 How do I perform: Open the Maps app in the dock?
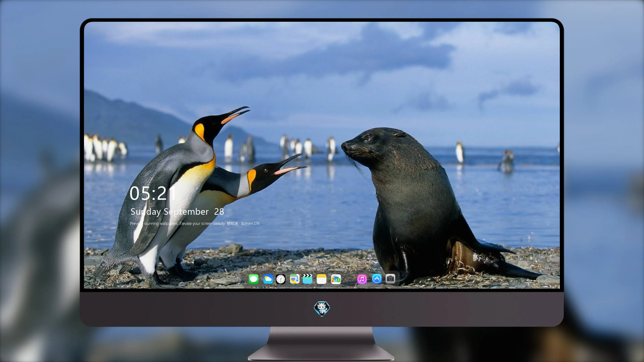click(294, 279)
